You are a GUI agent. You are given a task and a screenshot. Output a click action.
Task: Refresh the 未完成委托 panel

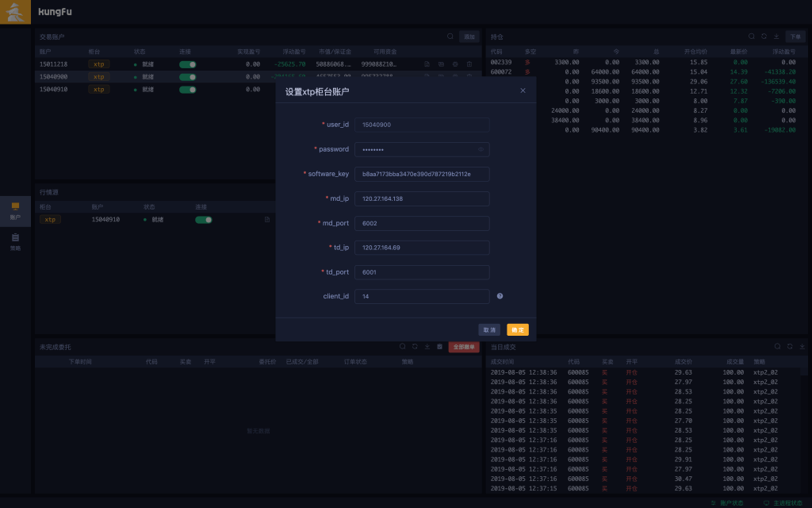415,346
